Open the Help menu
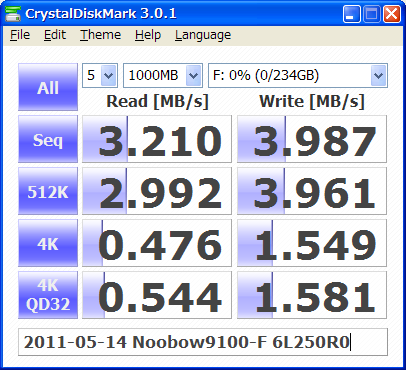The width and height of the screenshot is (406, 370). pyautogui.click(x=148, y=35)
